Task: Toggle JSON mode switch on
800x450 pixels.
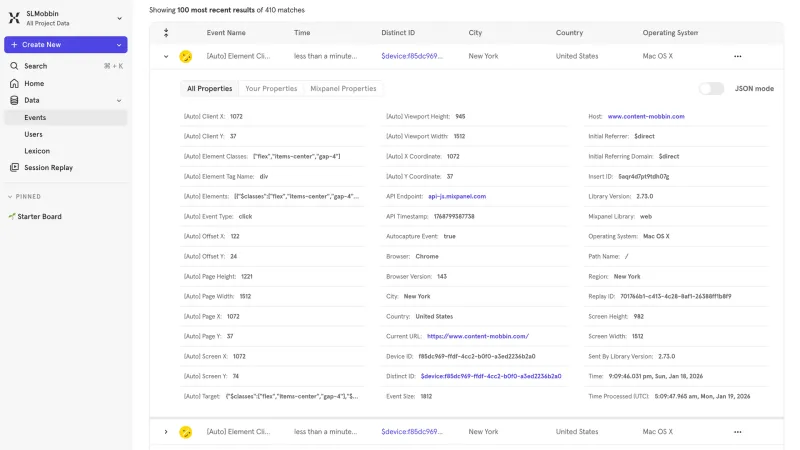Action: [711, 88]
